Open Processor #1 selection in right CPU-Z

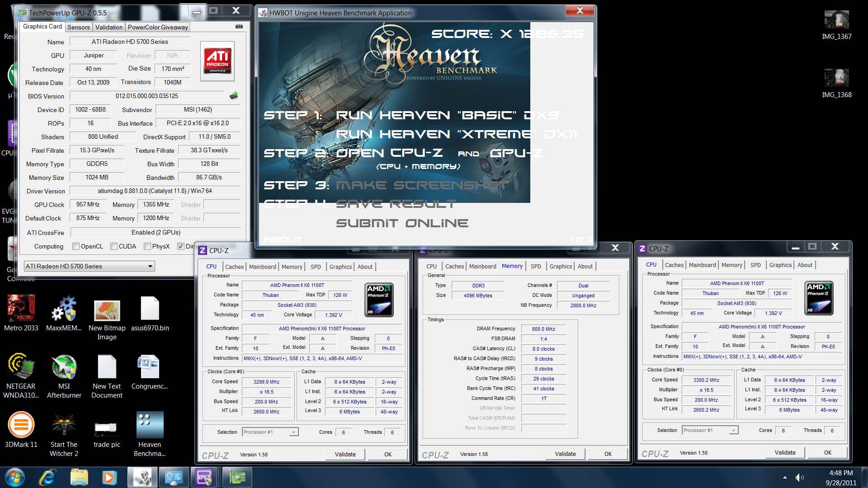pos(710,430)
